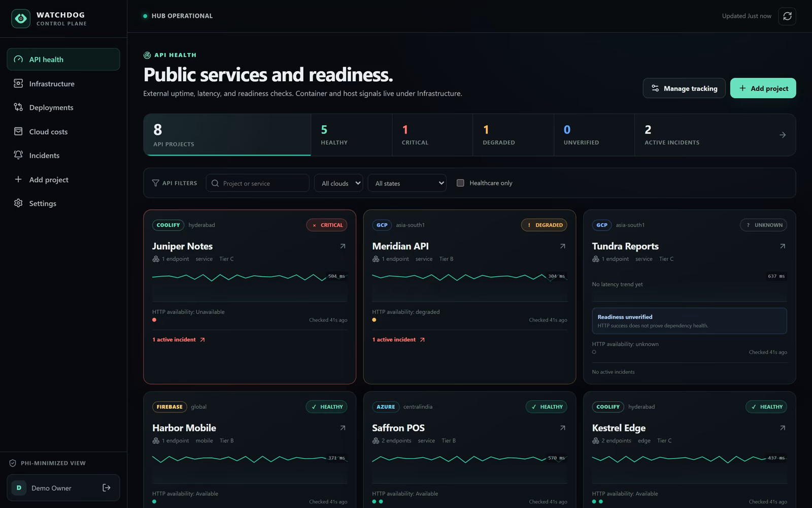Select the Critical count tab
Image resolution: width=812 pixels, height=508 pixels.
pos(432,135)
